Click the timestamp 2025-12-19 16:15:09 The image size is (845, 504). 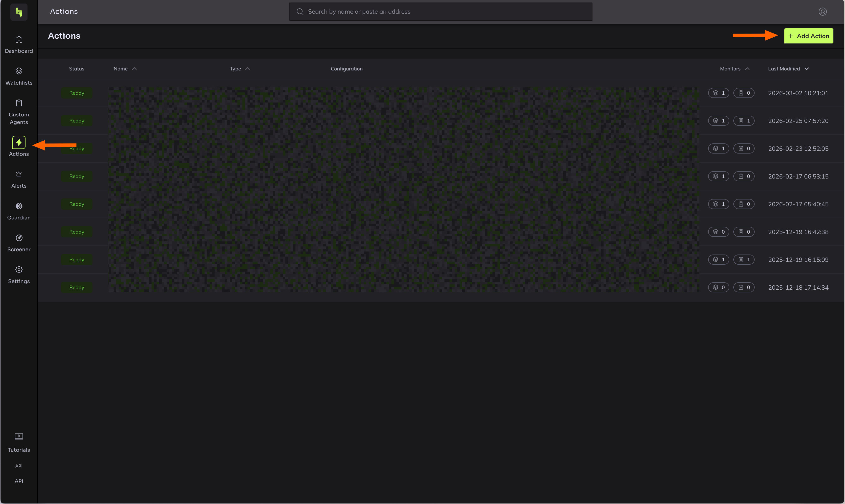798,260
